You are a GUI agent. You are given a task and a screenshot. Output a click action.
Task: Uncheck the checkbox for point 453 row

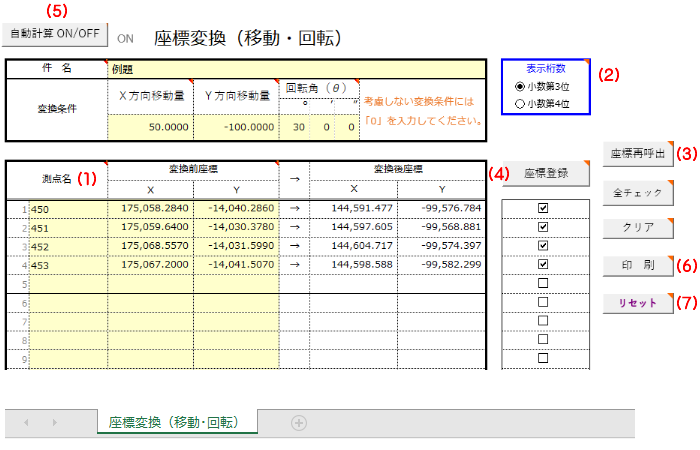543,264
